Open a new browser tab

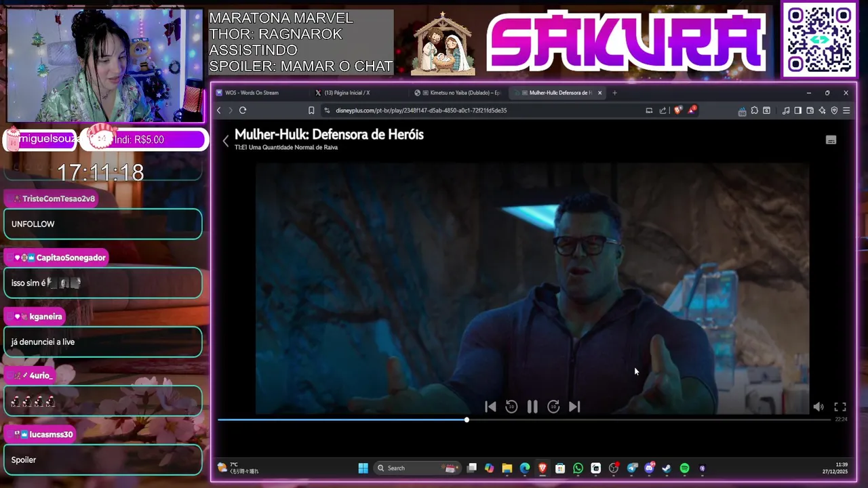614,93
